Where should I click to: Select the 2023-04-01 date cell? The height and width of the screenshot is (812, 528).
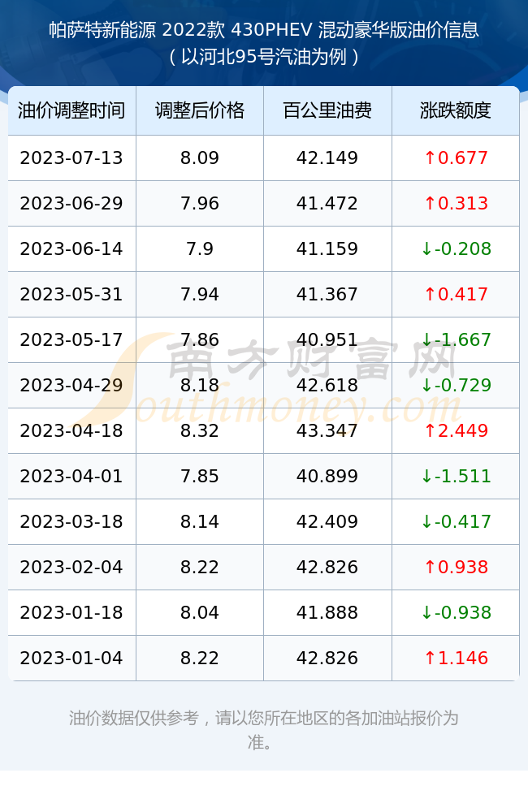click(x=71, y=477)
